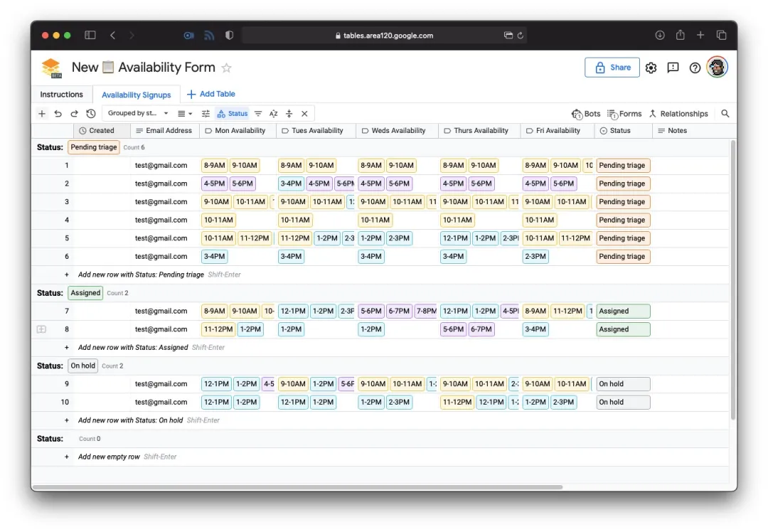Viewport: 768px width, 532px height.
Task: Open the version history clock icon
Action: click(x=90, y=114)
